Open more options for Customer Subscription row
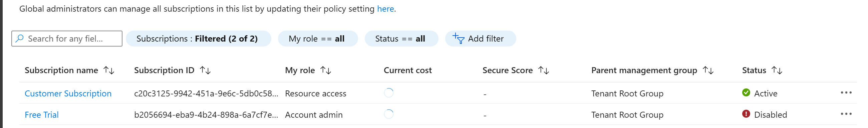The image size is (868, 128). (x=846, y=93)
